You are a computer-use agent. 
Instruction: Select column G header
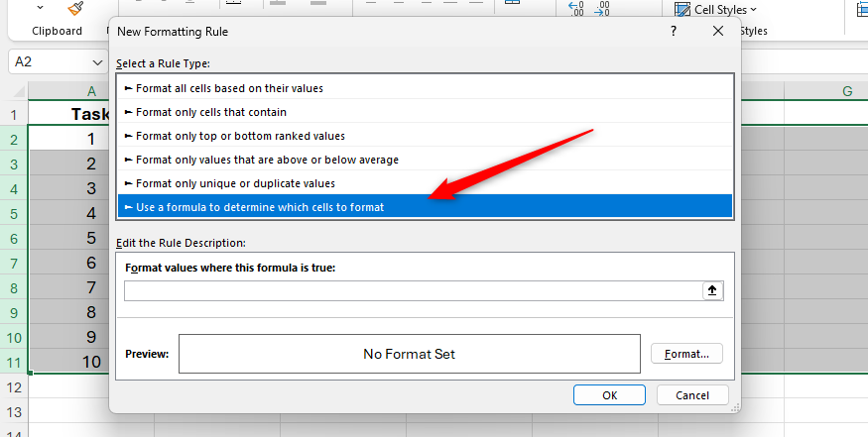point(847,91)
